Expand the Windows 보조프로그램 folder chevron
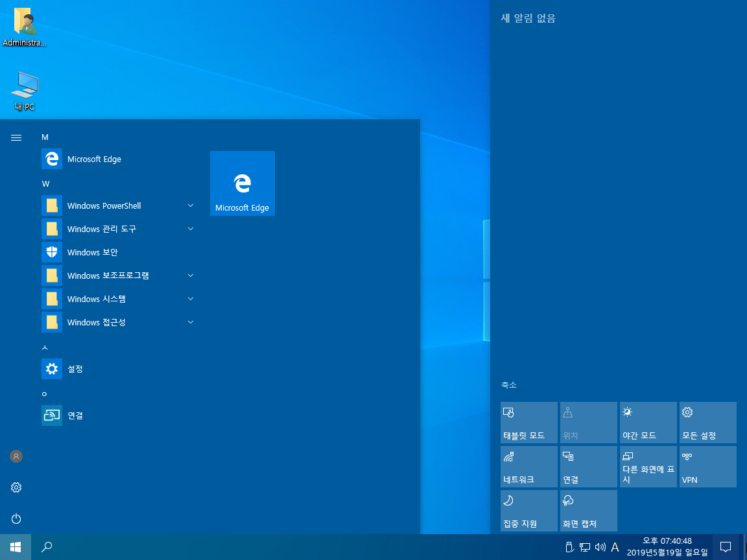Viewport: 747px width, 560px height. pos(191,275)
